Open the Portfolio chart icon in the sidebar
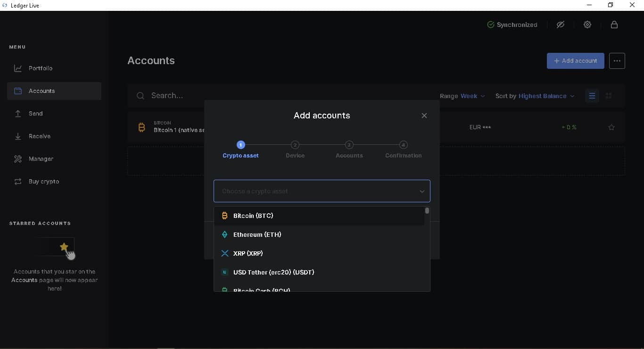This screenshot has width=644, height=349. click(18, 68)
